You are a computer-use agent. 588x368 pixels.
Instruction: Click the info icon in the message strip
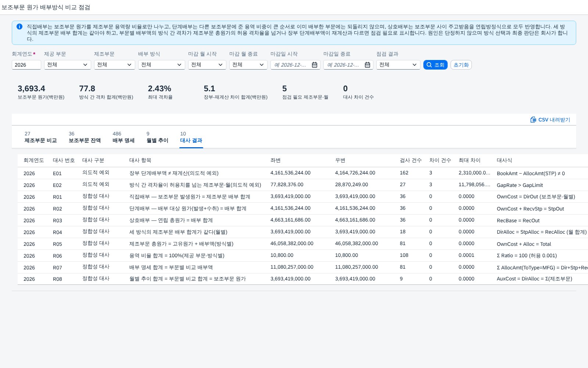19,26
